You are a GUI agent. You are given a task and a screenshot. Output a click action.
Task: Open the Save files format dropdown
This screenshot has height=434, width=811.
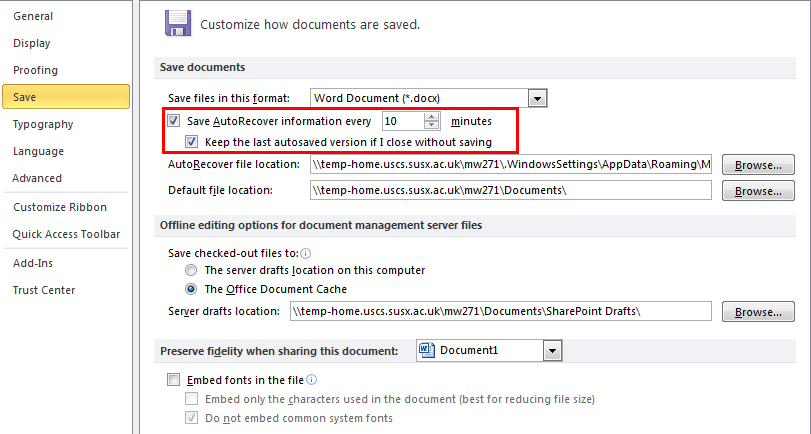(538, 98)
